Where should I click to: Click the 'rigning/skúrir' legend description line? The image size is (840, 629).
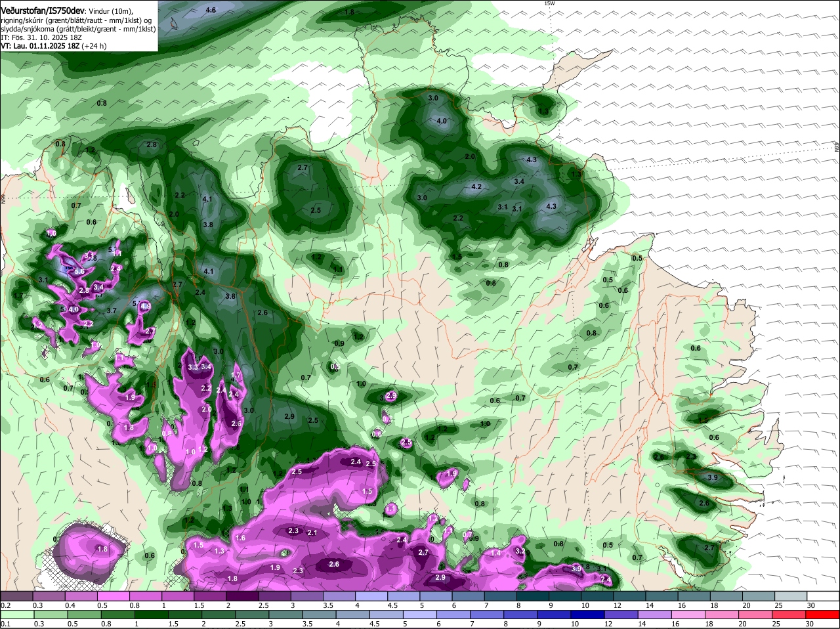75,20
